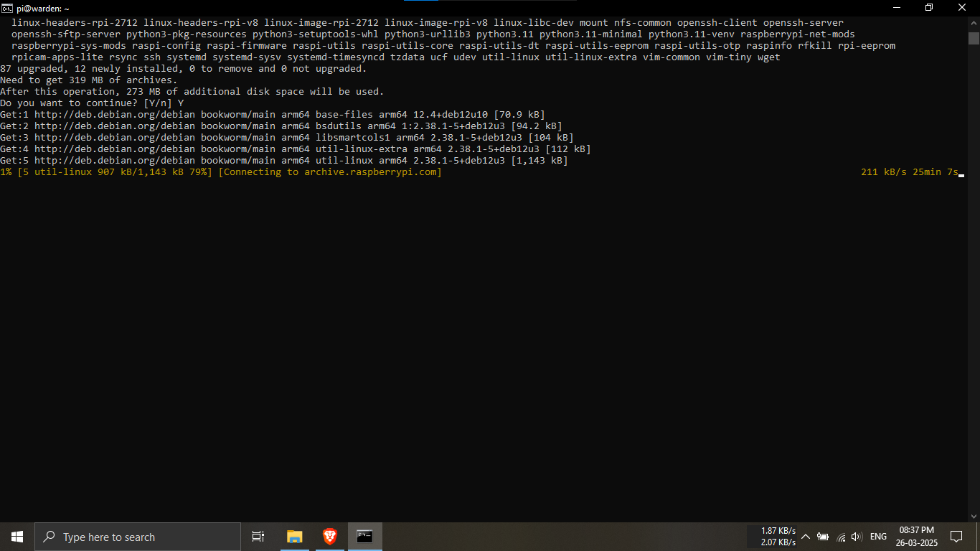
Task: Restore down the terminal window
Action: (929, 8)
